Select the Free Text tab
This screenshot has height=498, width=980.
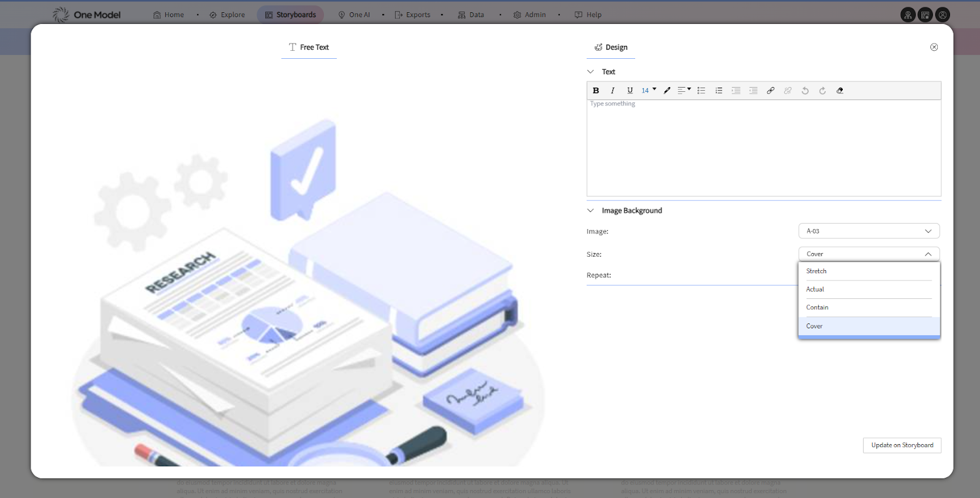309,47
